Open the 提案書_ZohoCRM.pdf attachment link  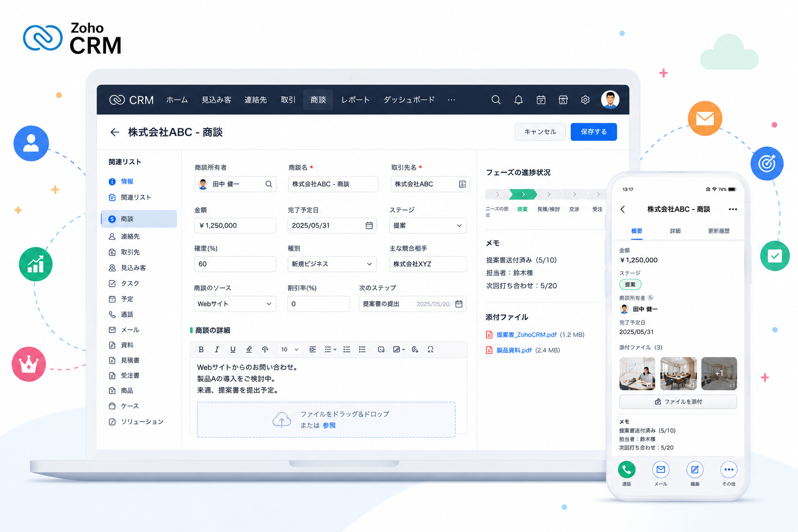526,335
